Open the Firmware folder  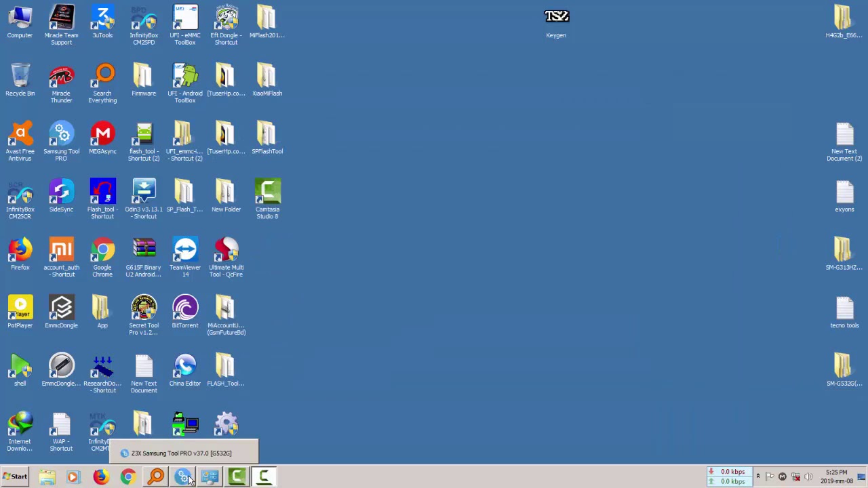pyautogui.click(x=144, y=80)
